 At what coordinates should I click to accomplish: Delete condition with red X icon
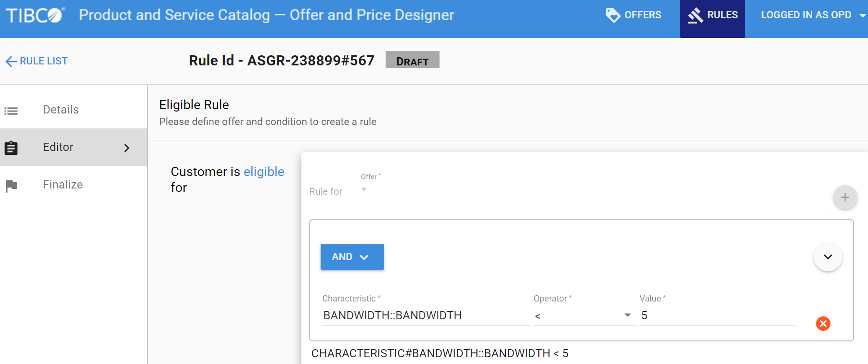click(823, 324)
